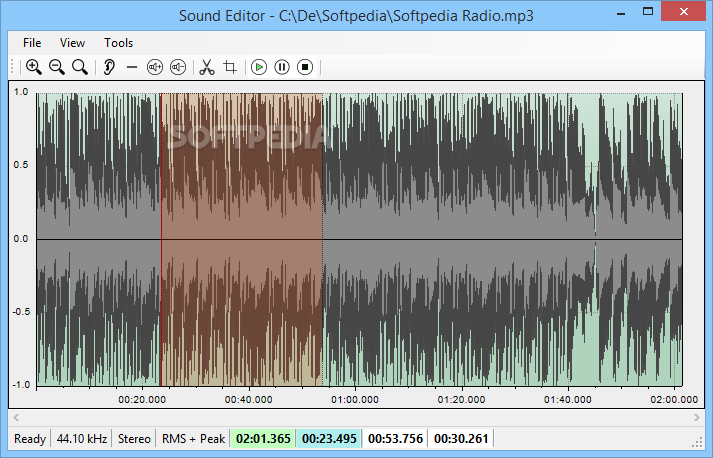Start playback with green Play button
The width and height of the screenshot is (713, 458).
point(259,67)
